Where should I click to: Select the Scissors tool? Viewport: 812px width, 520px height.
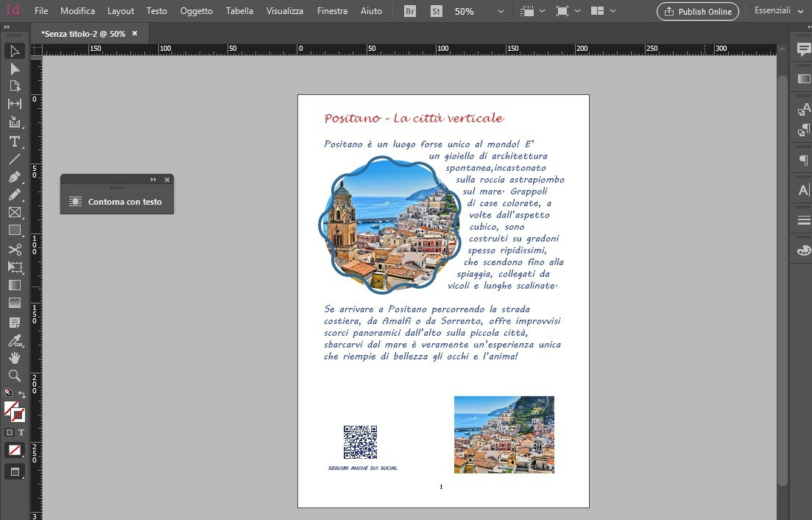click(15, 250)
